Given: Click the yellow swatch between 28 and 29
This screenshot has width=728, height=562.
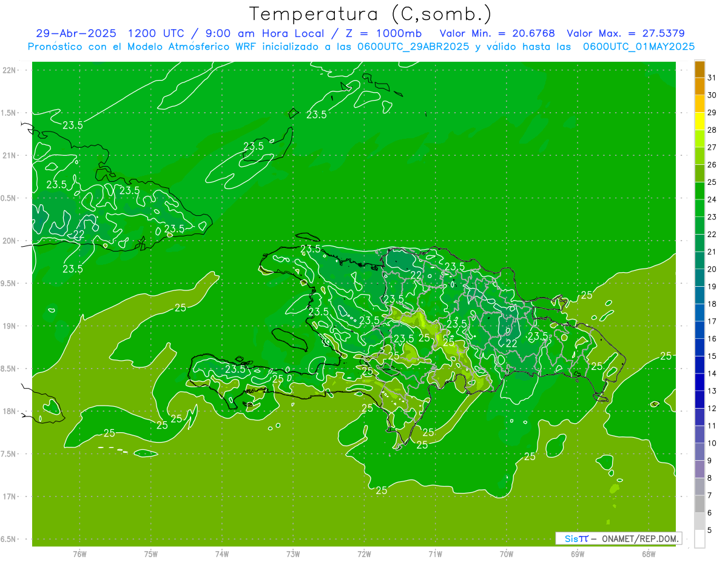Looking at the screenshot, I should [x=699, y=121].
